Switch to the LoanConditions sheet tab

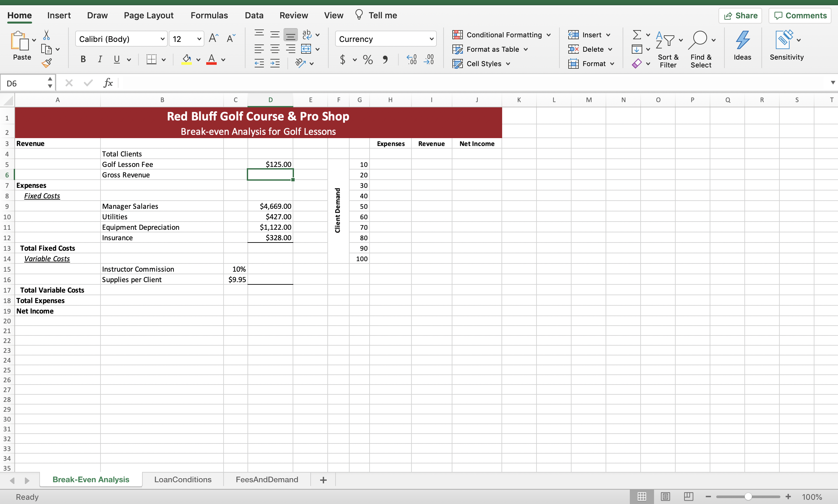pos(183,479)
